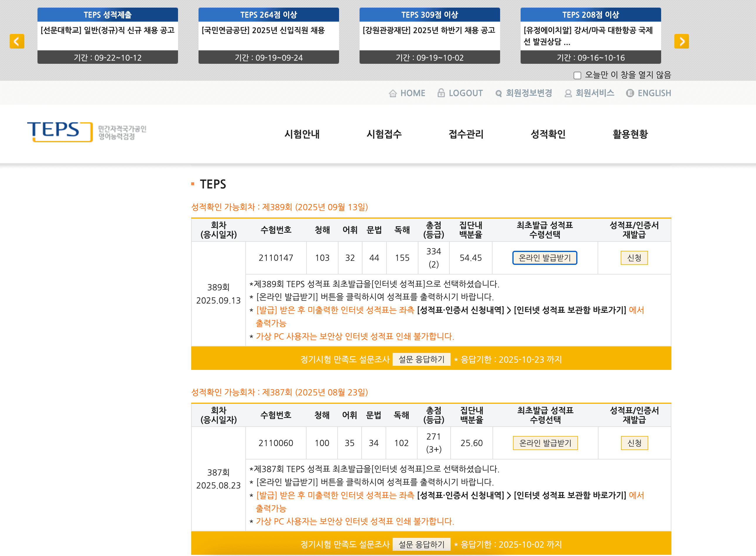The width and height of the screenshot is (756, 556).
Task: Click 설문 응답하기 with deadline 2025-10-23
Action: (421, 359)
